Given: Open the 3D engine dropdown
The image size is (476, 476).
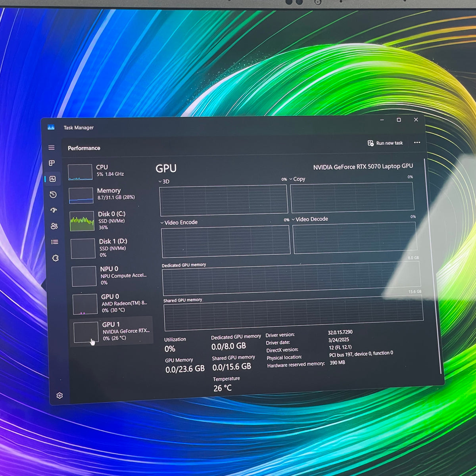Looking at the screenshot, I should click(x=164, y=182).
